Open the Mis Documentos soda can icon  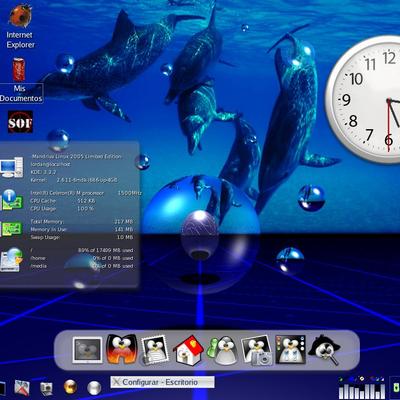click(x=19, y=69)
